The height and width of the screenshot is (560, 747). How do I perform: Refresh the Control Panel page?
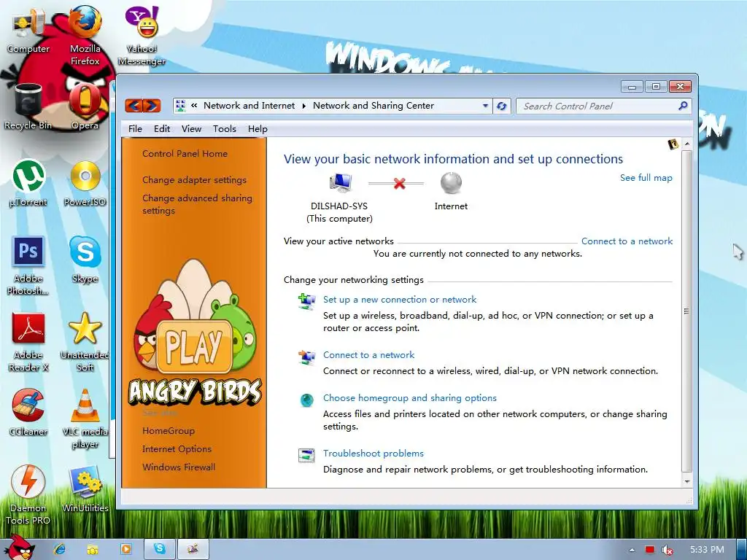point(501,106)
